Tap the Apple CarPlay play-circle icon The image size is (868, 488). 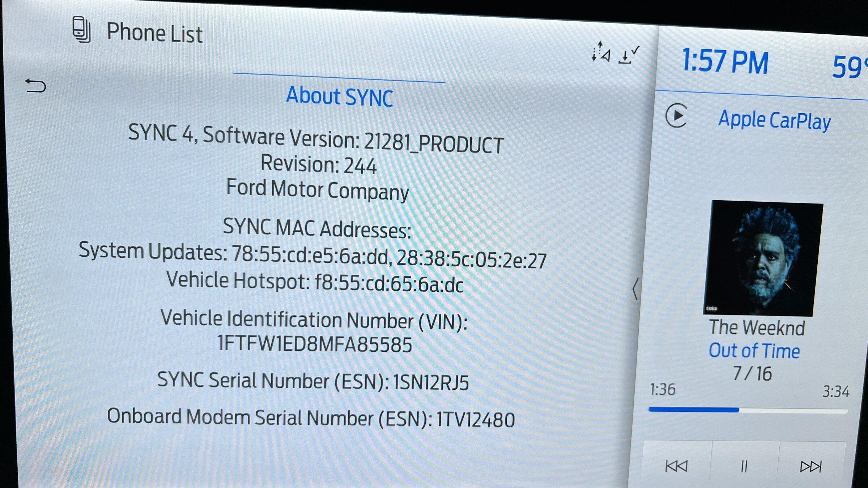(x=676, y=116)
